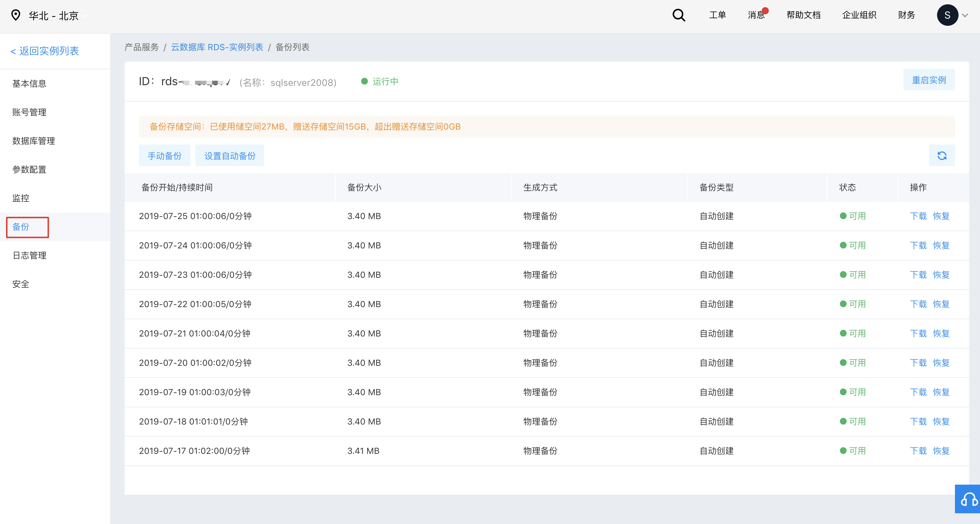Restore the 2019-07-17 backup
The width and height of the screenshot is (980, 524).
[x=941, y=451]
